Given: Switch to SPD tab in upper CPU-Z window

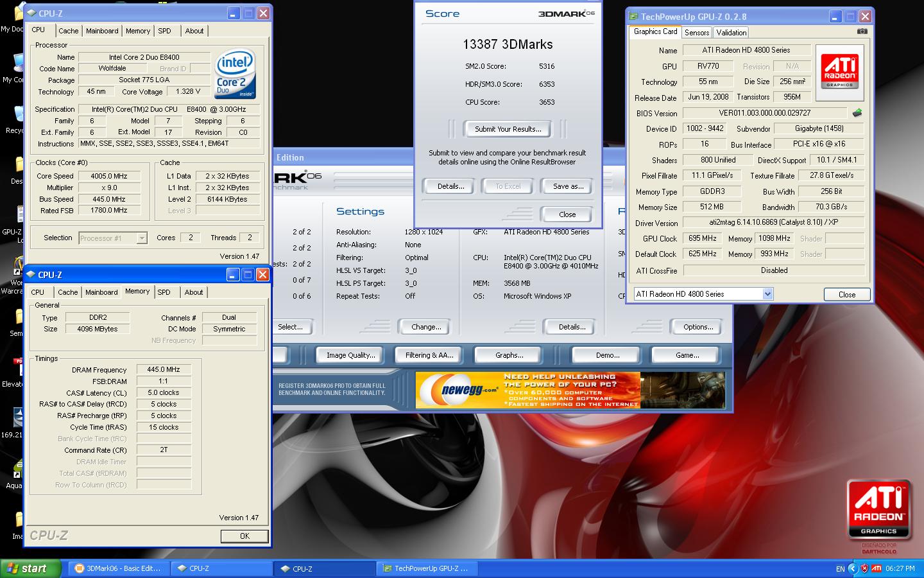Looking at the screenshot, I should 165,31.
